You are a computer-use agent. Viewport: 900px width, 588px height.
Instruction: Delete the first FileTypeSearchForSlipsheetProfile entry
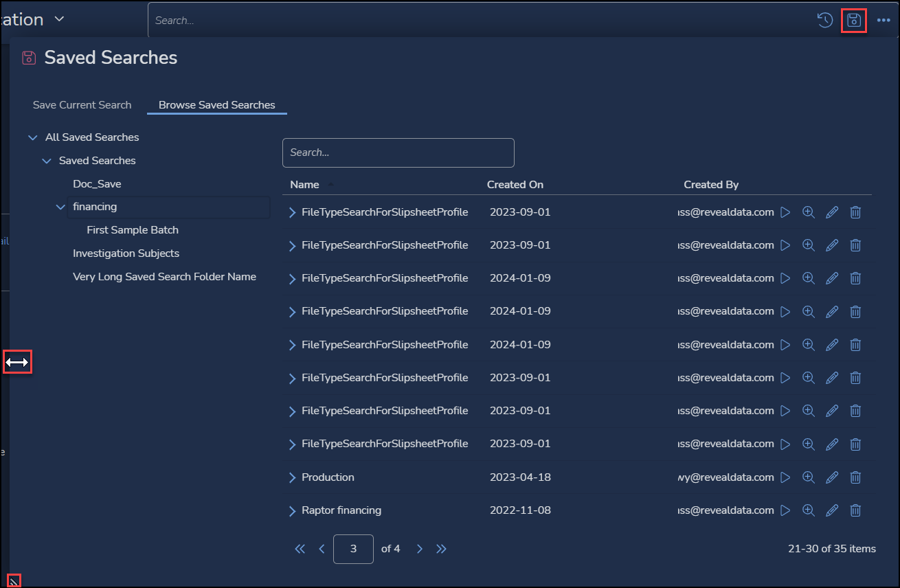[x=855, y=212]
